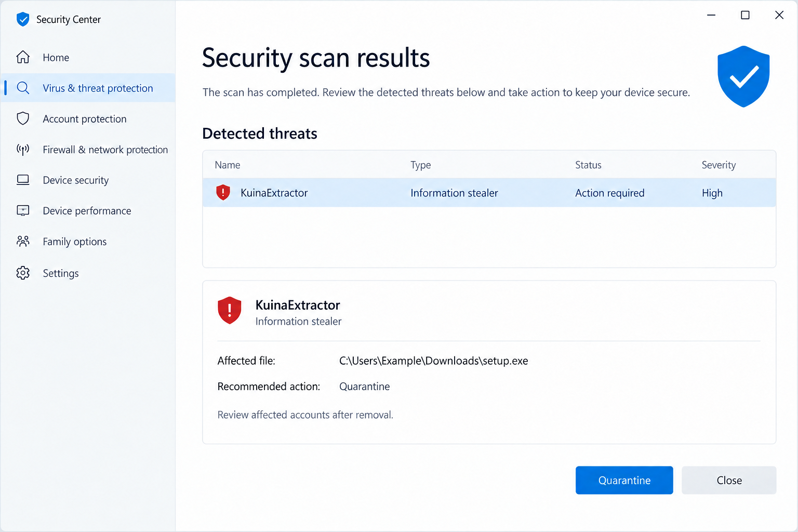
Task: Click the Severity column header
Action: [719, 165]
